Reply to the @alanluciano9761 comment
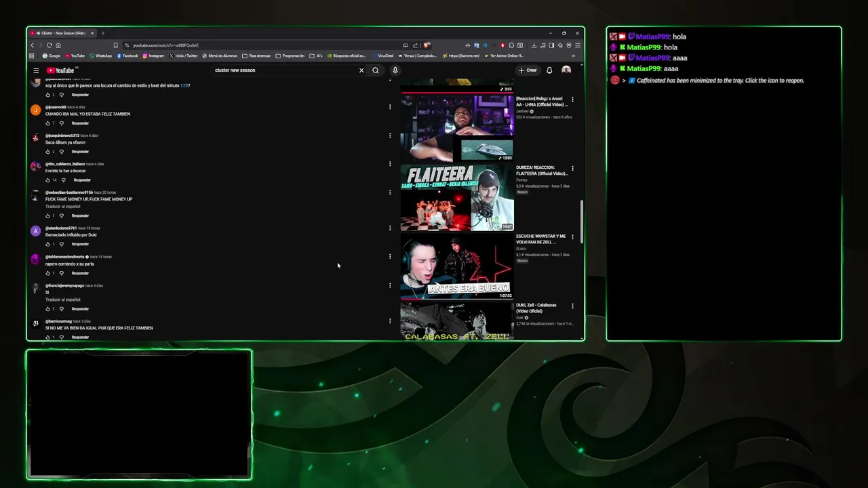Viewport: 868px width, 488px height. tap(80, 244)
